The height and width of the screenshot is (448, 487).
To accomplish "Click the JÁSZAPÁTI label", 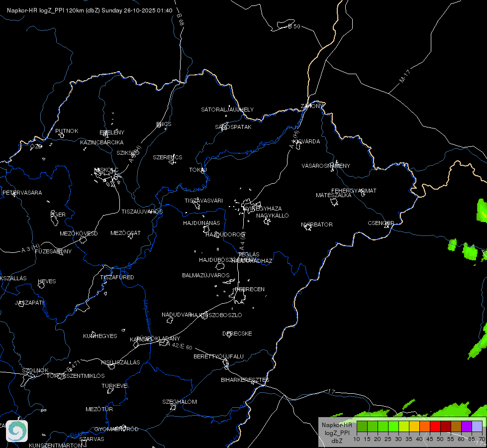I will [30, 303].
